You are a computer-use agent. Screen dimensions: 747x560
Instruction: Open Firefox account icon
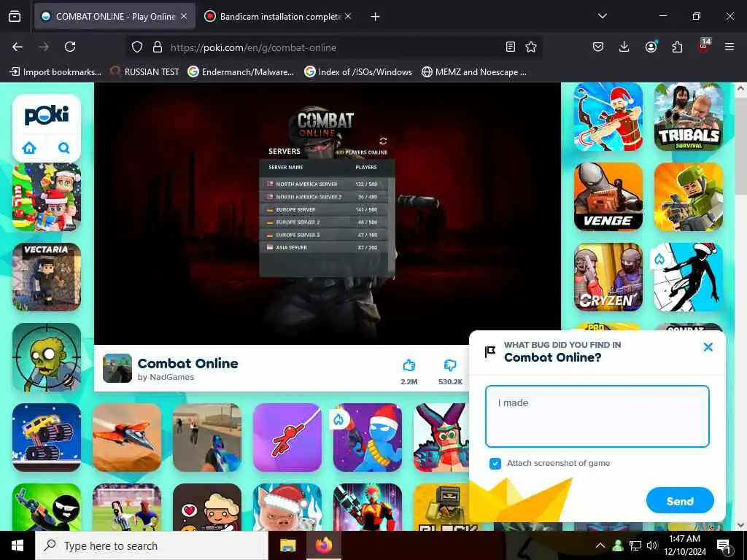click(x=651, y=47)
